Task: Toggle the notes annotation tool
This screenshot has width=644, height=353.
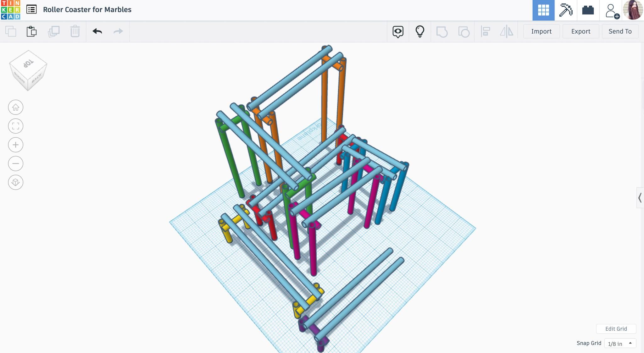Action: point(398,31)
